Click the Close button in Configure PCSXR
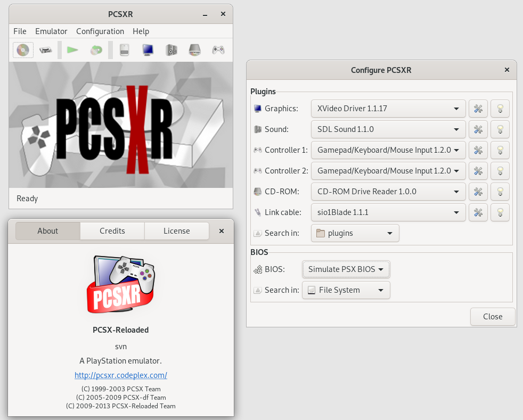The image size is (523, 420). [x=493, y=317]
